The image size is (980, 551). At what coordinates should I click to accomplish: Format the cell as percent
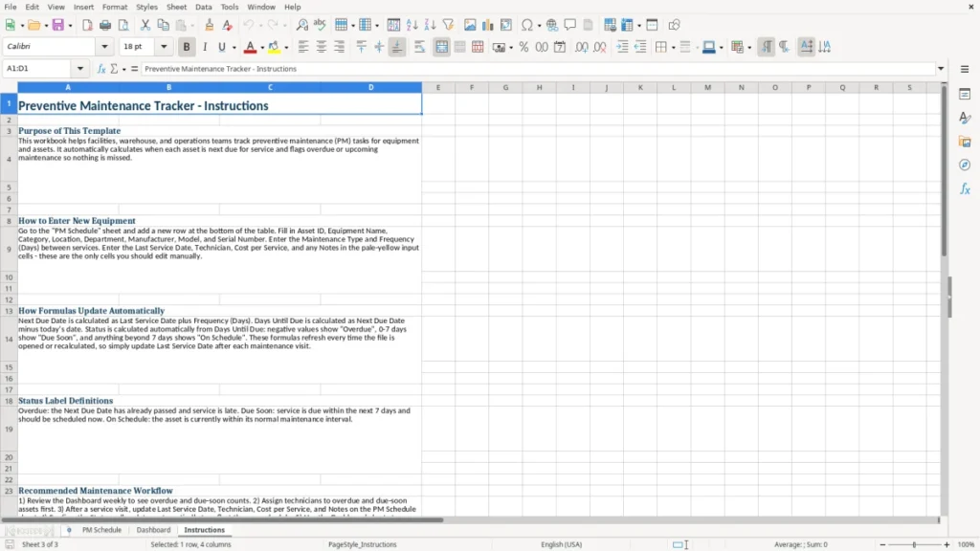[x=523, y=47]
